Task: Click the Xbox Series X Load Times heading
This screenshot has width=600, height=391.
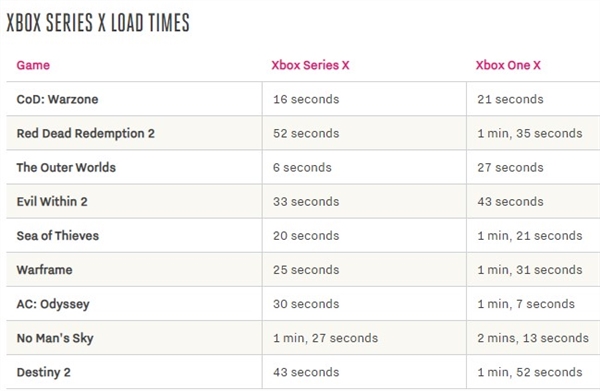Action: (x=98, y=22)
